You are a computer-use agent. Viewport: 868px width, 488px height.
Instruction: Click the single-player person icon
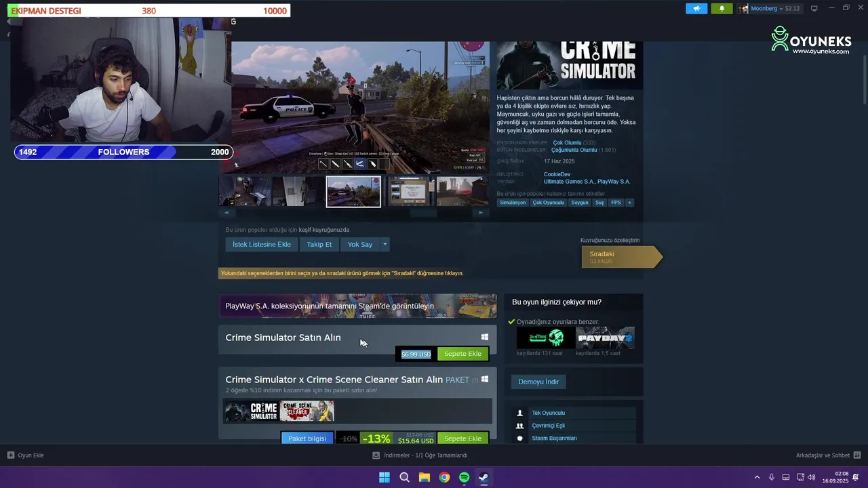pos(520,413)
